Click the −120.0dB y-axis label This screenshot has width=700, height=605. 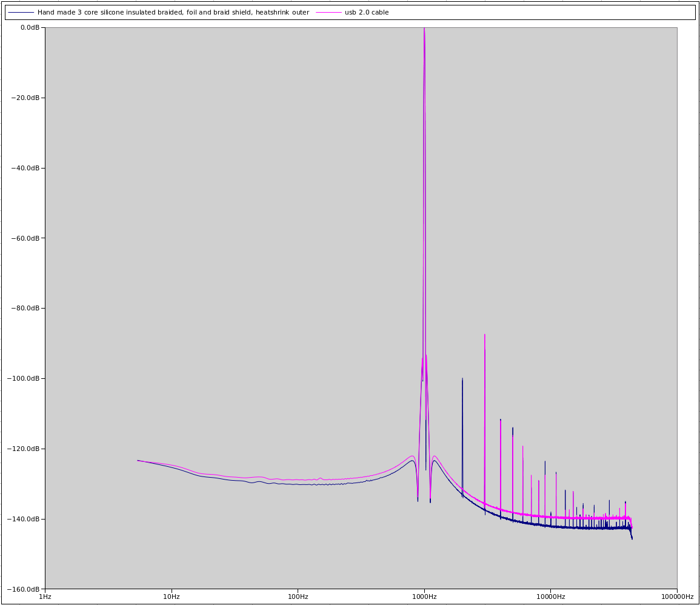(x=23, y=449)
